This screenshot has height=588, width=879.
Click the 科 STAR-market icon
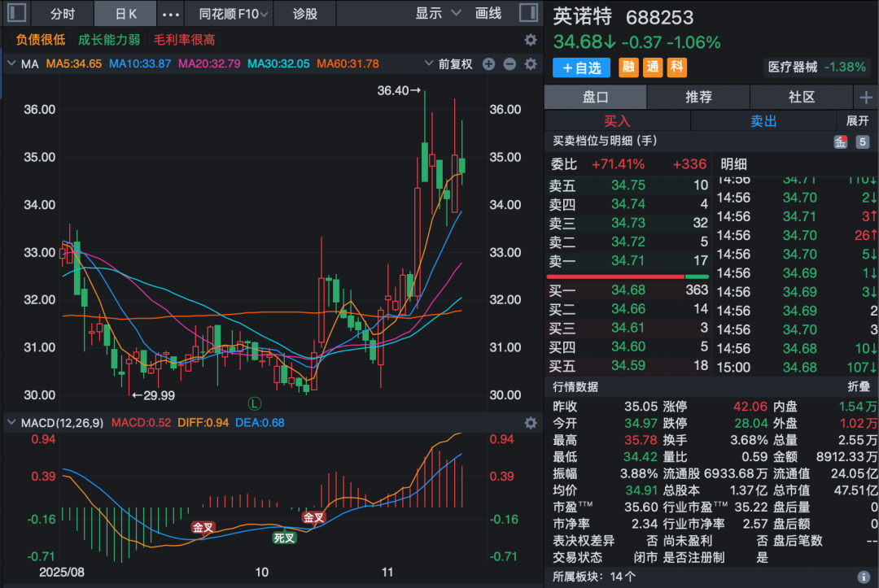[x=676, y=68]
